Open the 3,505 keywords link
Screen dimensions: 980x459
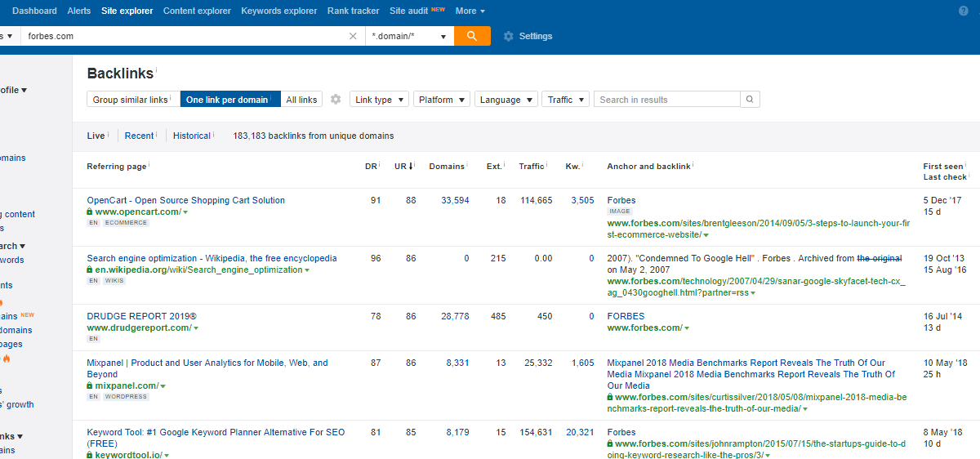tap(582, 200)
